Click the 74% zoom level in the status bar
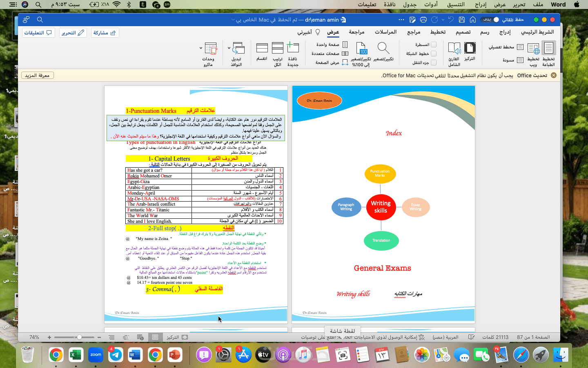Viewport: 588px width, 368px height. [34, 337]
